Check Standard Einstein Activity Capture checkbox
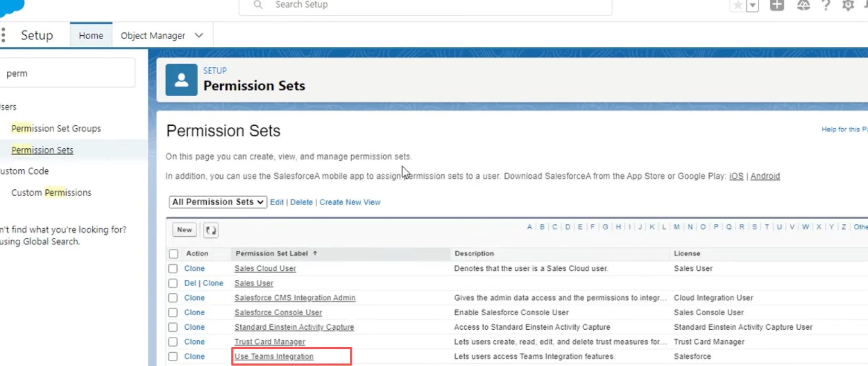This screenshot has height=366, width=868. [173, 328]
